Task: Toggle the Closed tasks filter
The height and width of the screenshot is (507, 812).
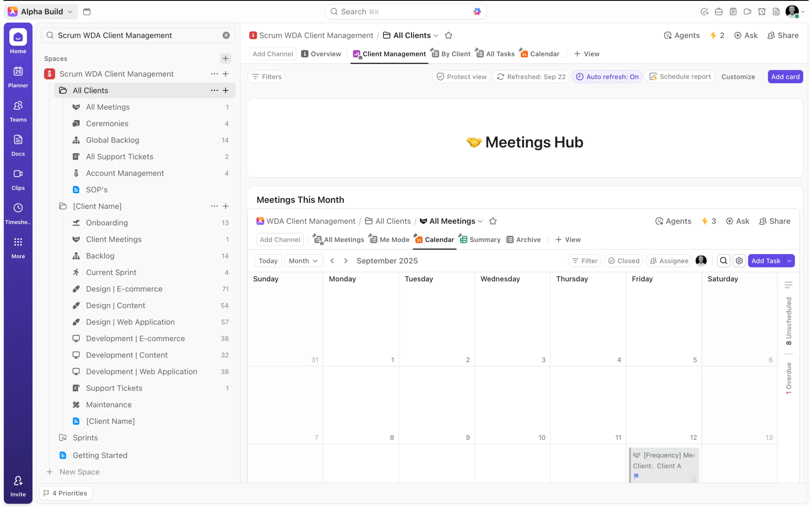Action: tap(624, 261)
